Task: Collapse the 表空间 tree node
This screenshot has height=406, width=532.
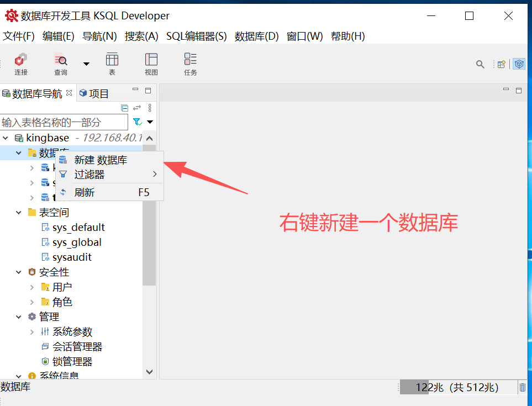Action: [x=18, y=212]
